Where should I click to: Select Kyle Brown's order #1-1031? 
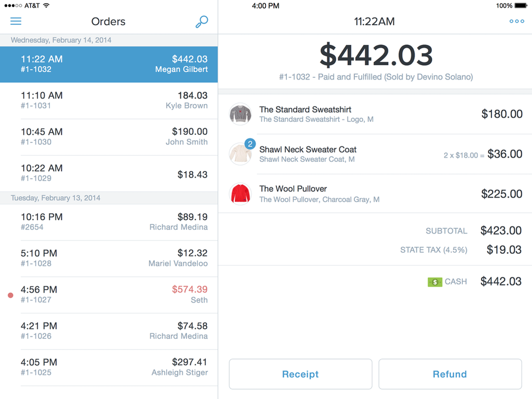tap(108, 100)
